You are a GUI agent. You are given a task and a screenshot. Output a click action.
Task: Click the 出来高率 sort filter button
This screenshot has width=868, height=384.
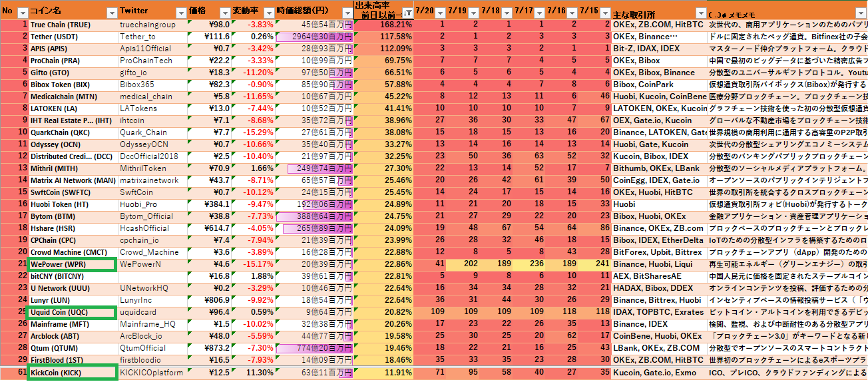click(405, 13)
